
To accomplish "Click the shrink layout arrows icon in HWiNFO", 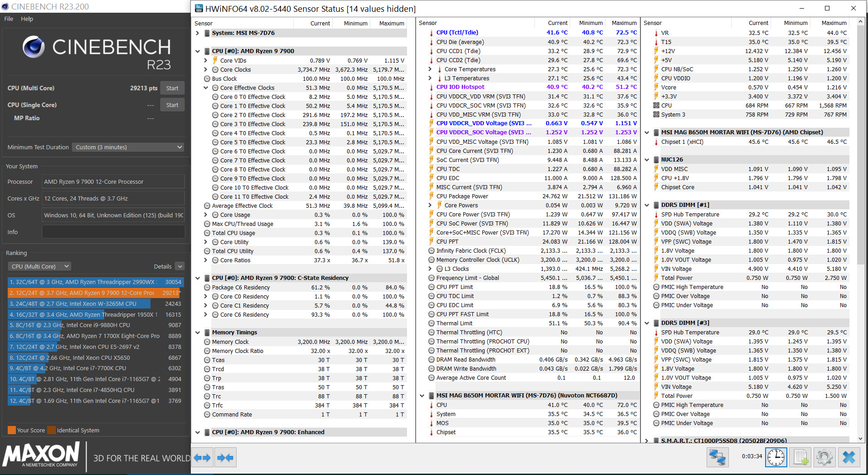I will (x=225, y=458).
